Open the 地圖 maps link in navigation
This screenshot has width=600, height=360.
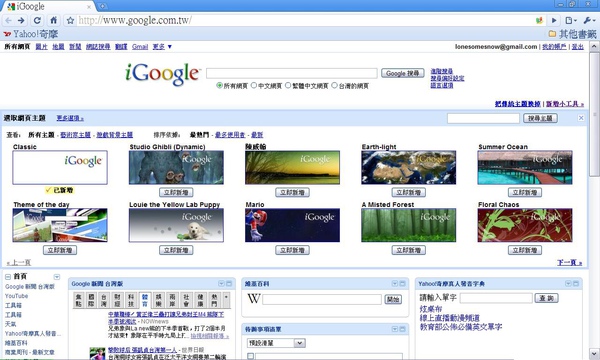(x=58, y=47)
